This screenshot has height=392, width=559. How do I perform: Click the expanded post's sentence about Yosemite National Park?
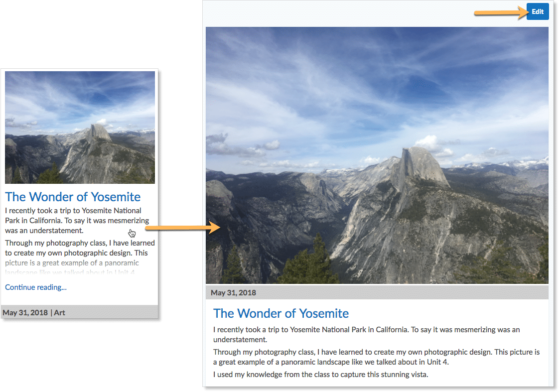(367, 335)
